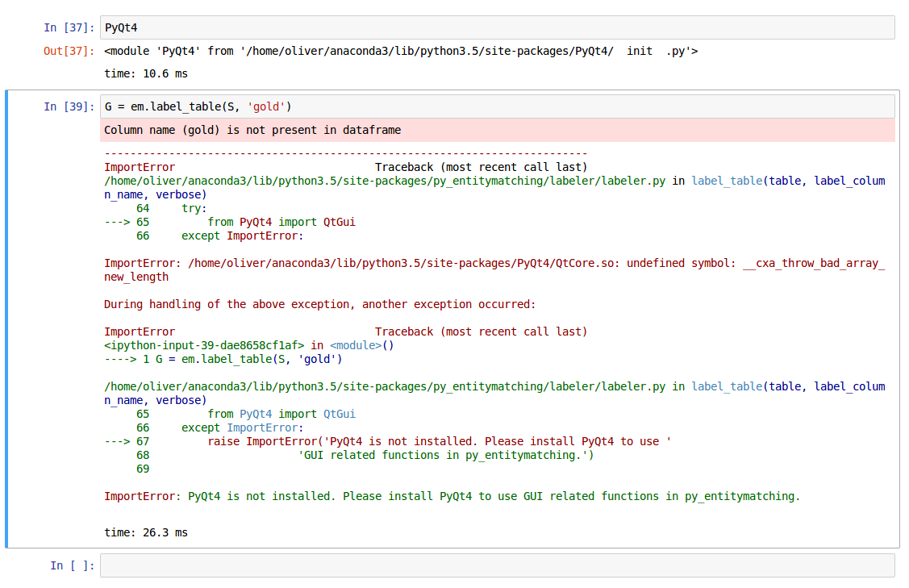909x588 pixels.
Task: Click the blue left border of selected cell
Action: pyautogui.click(x=7, y=319)
